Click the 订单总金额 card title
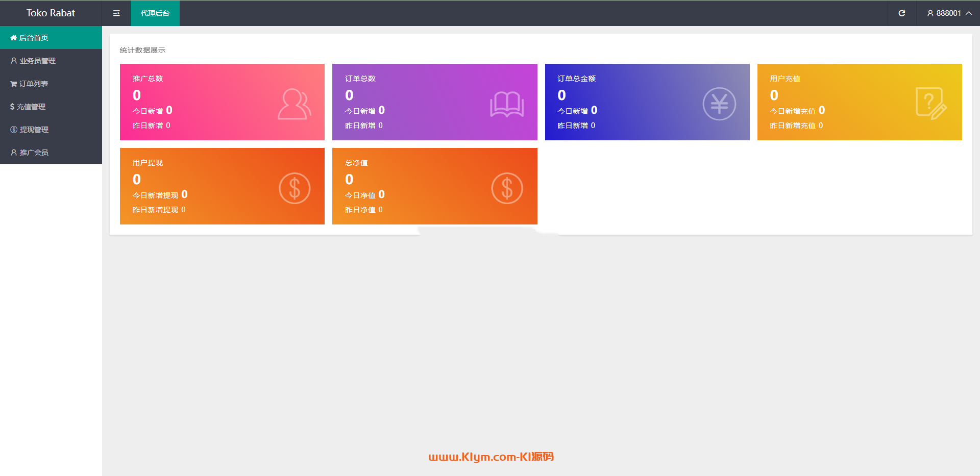The width and height of the screenshot is (980, 476). (576, 79)
